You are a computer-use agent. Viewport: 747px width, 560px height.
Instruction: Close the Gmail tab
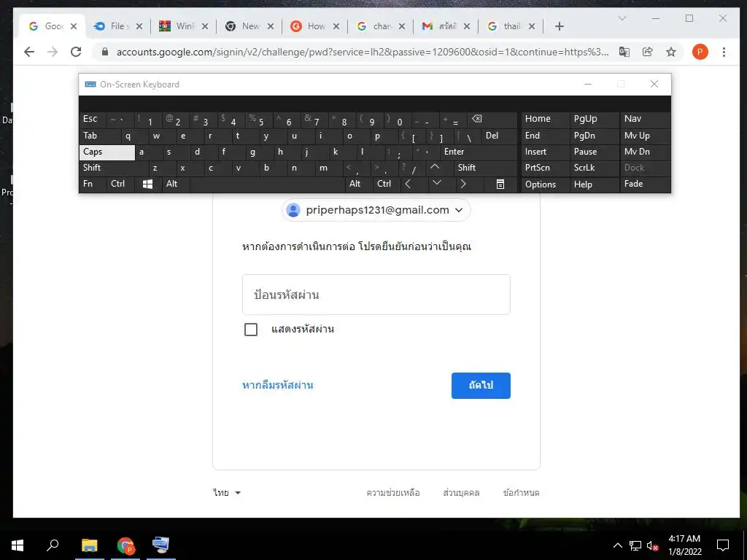467,26
